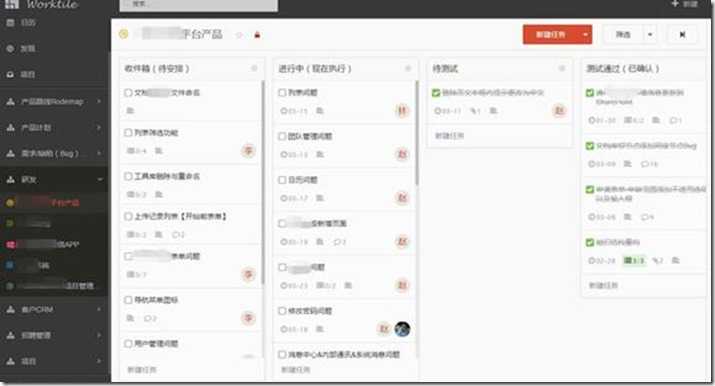Click the red 新建任务 button

click(x=551, y=35)
